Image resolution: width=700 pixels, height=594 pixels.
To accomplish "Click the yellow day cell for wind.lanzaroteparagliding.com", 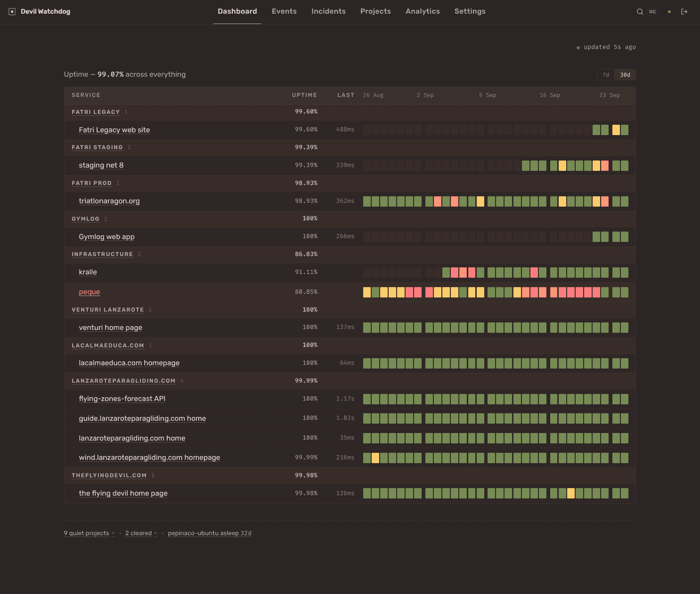I will coord(375,458).
